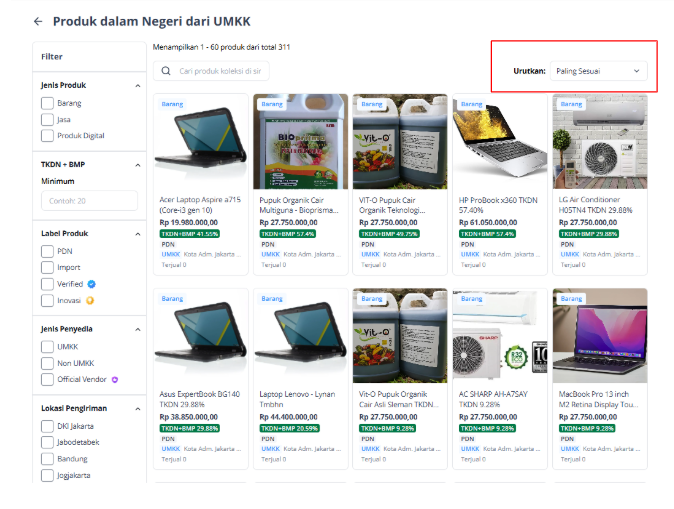Toggle the Inovasi checkbox

[x=47, y=300]
